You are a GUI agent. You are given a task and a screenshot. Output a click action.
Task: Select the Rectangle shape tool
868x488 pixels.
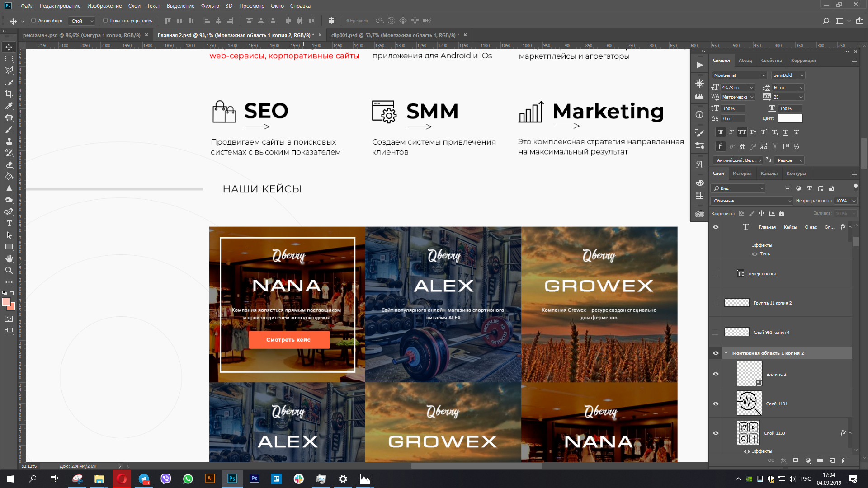point(9,247)
